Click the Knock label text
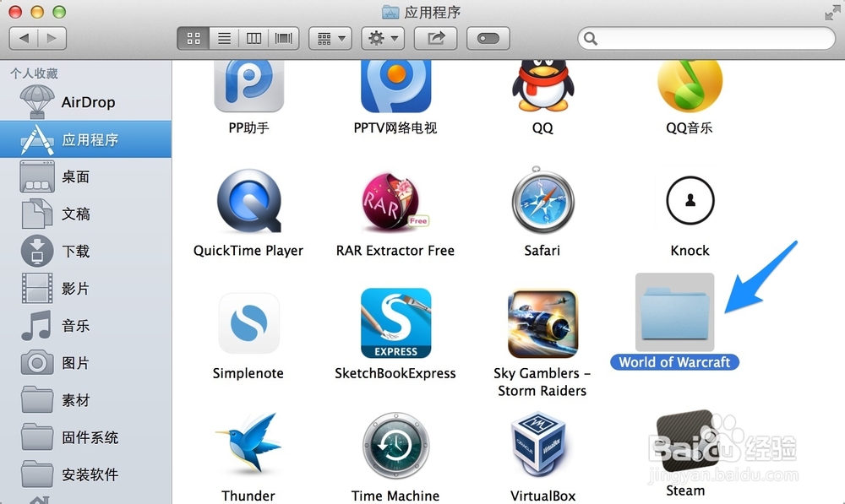845x504 pixels. coord(690,251)
